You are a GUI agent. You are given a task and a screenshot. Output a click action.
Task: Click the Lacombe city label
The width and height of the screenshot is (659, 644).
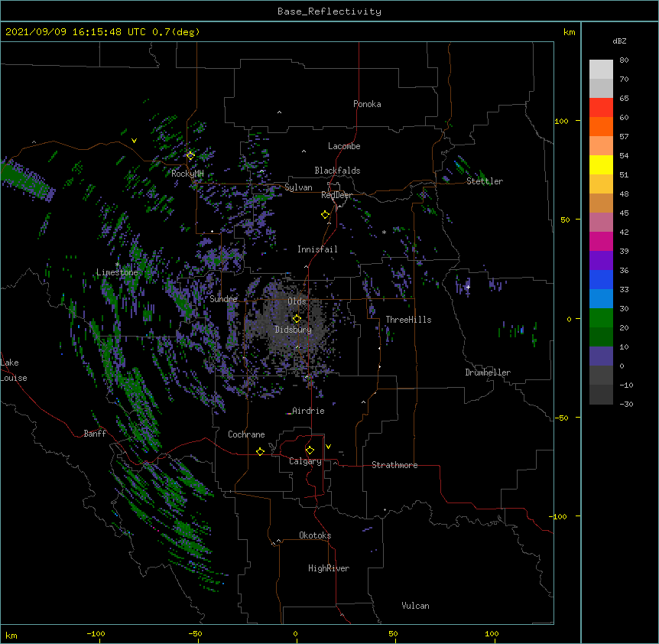pos(344,146)
